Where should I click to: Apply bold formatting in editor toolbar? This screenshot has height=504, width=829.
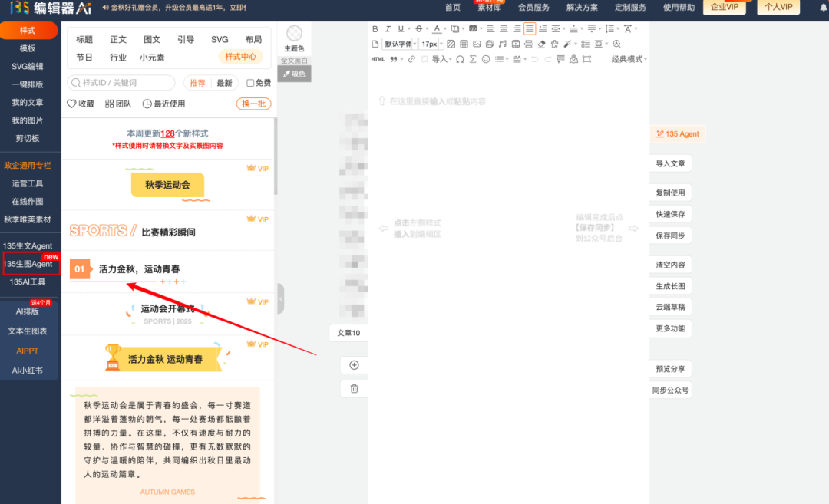[x=375, y=29]
